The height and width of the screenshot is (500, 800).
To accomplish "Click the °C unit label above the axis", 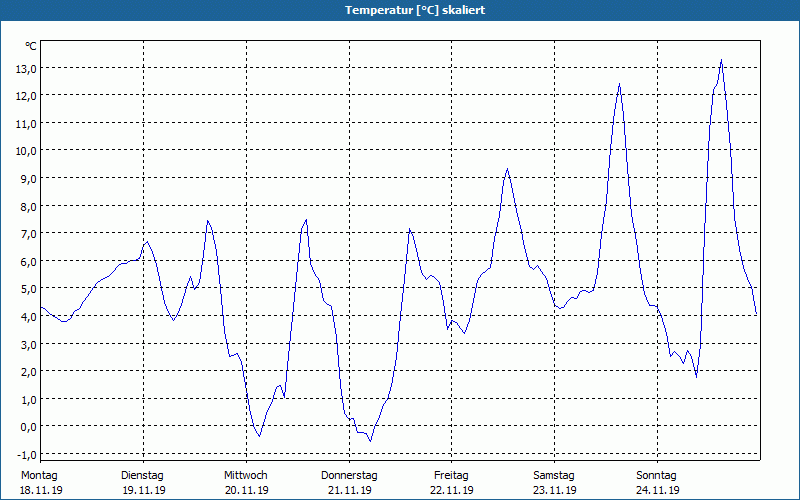I will coord(30,46).
